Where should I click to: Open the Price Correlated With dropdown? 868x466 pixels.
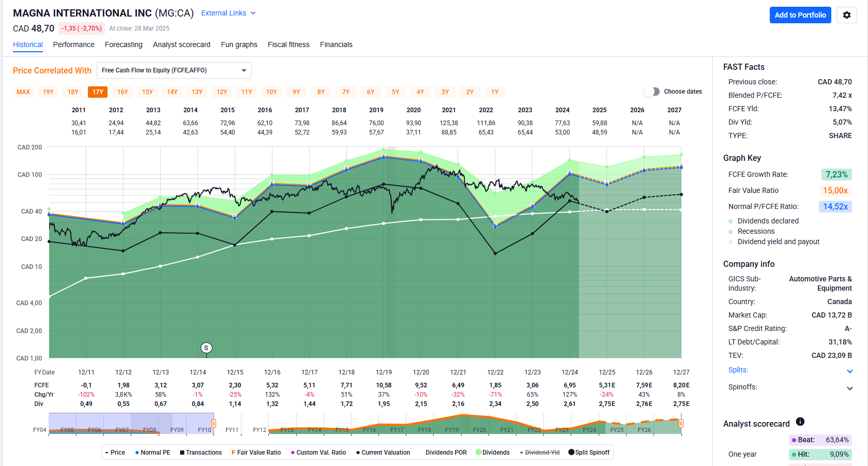pyautogui.click(x=174, y=70)
